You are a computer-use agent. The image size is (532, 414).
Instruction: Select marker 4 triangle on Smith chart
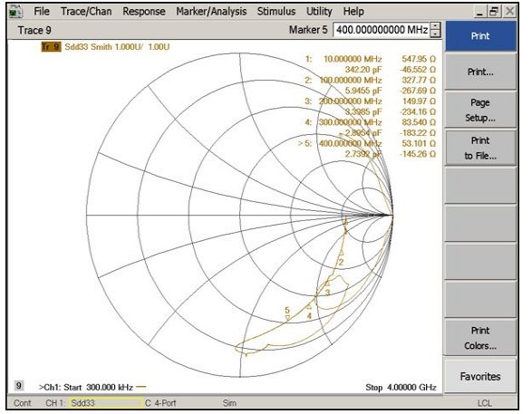coord(309,307)
